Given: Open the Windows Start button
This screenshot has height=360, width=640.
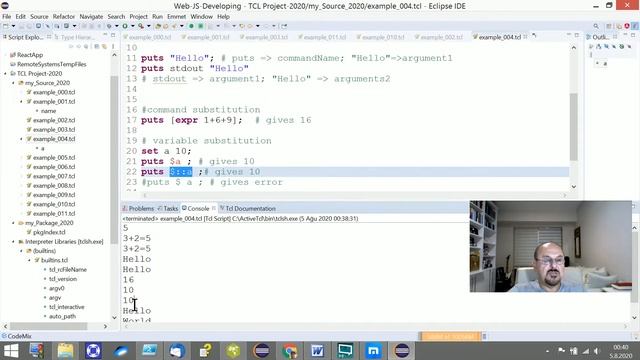Looking at the screenshot, I should pos(11,351).
